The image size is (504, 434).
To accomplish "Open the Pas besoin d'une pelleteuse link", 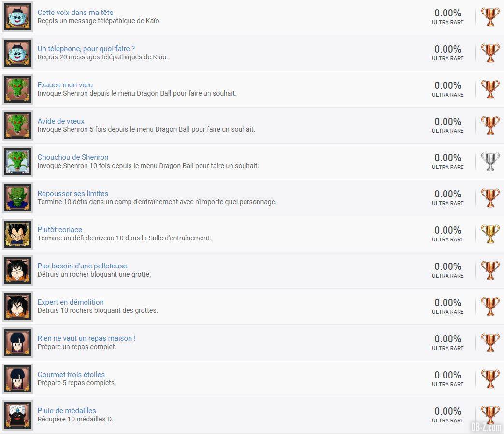I will [x=82, y=266].
